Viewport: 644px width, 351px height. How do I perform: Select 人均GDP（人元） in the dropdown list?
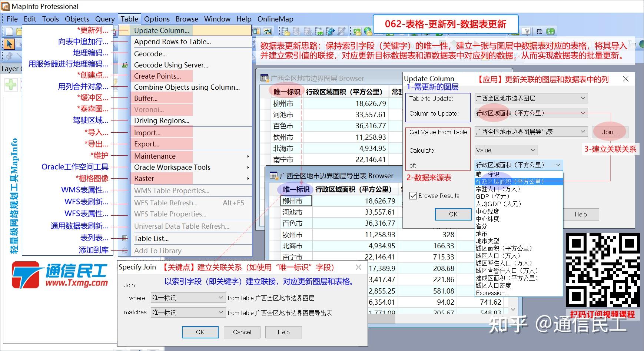(x=519, y=204)
